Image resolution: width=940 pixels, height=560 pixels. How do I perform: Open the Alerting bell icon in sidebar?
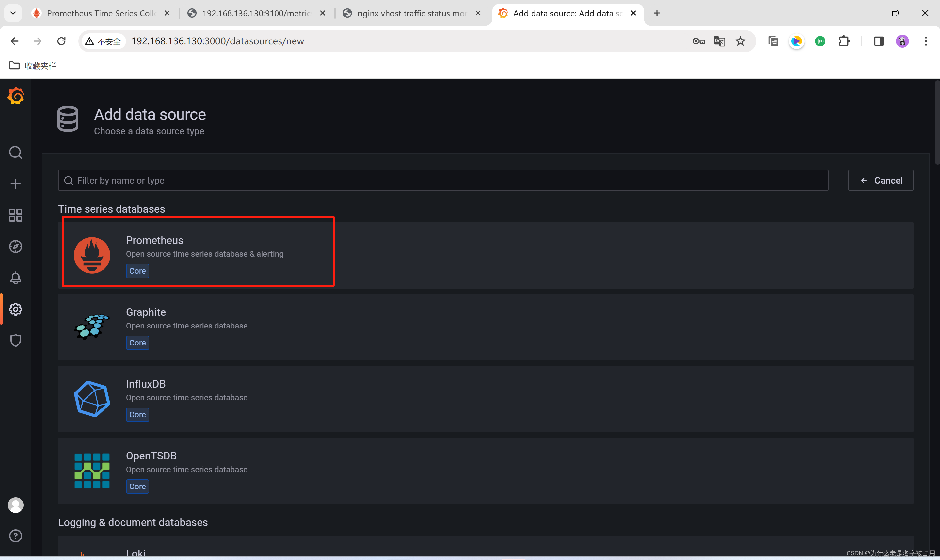[15, 278]
